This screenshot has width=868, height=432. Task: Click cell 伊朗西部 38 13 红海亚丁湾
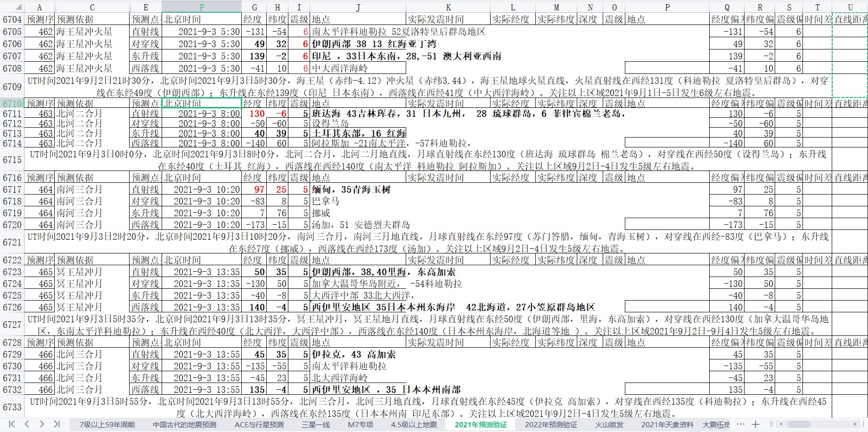click(x=358, y=44)
